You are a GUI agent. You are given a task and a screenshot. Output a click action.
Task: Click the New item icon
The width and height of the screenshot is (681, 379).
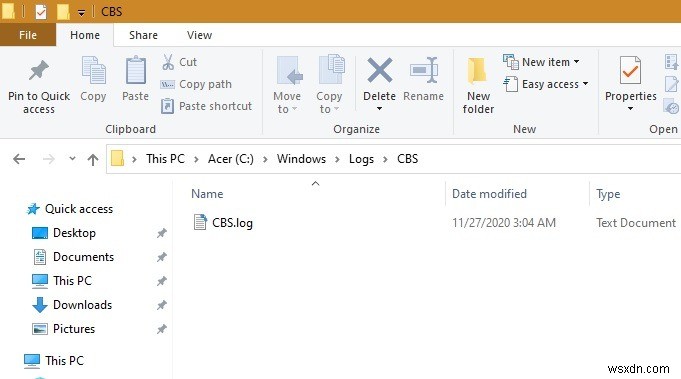pos(511,62)
